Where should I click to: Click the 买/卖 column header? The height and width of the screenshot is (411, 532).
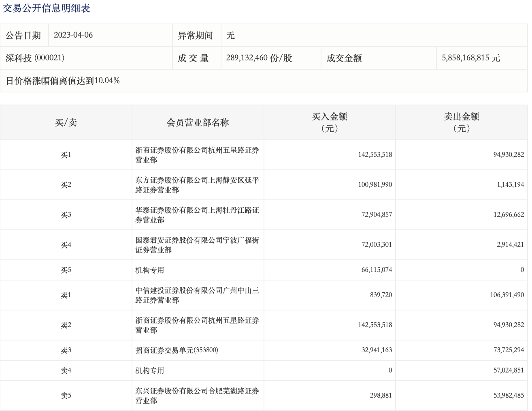[66, 122]
